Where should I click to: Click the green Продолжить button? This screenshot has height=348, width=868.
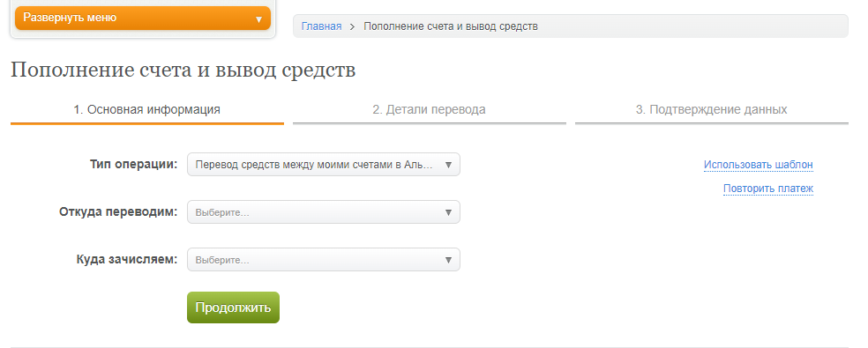click(233, 307)
